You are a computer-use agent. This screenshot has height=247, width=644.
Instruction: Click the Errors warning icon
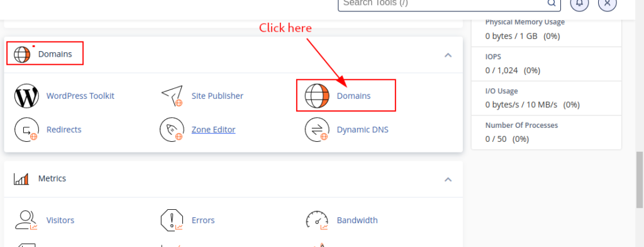click(172, 221)
